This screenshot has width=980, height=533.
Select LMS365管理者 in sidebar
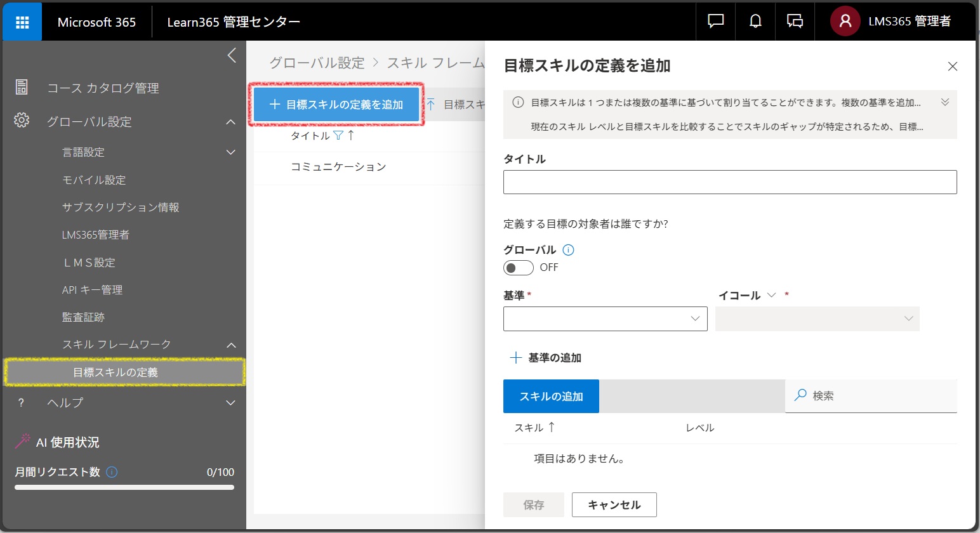pyautogui.click(x=95, y=235)
